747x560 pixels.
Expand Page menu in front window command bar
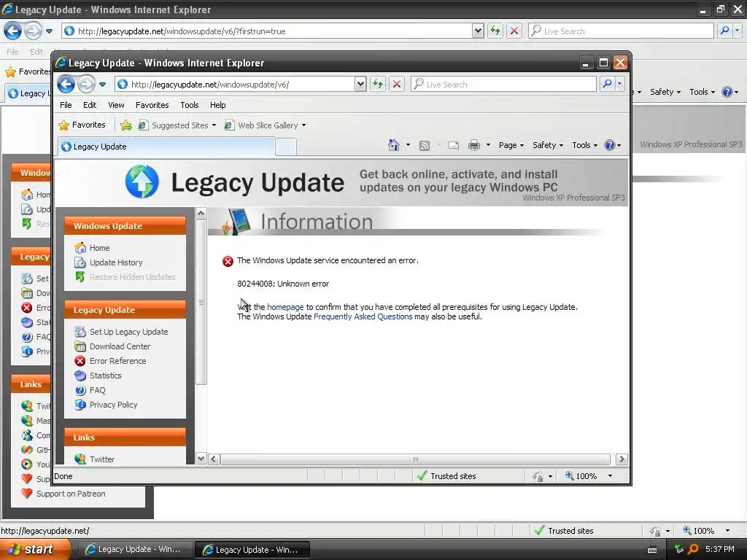coord(511,145)
